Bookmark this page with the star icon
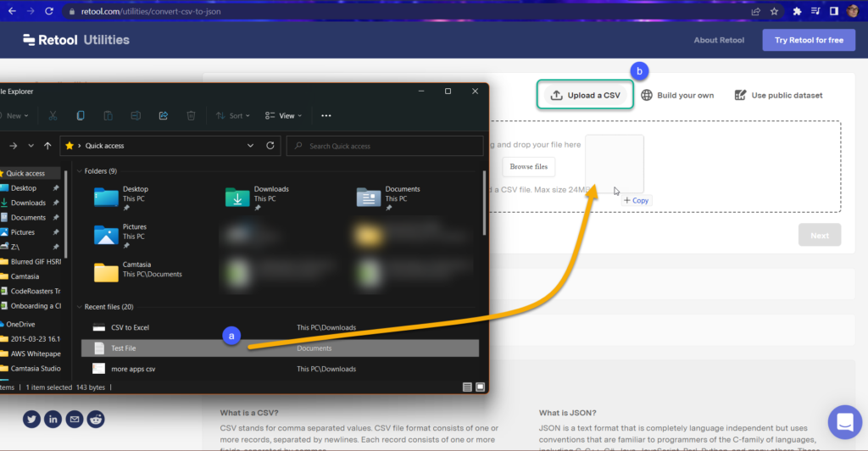Screen dimensions: 868x451 pyautogui.click(x=774, y=12)
